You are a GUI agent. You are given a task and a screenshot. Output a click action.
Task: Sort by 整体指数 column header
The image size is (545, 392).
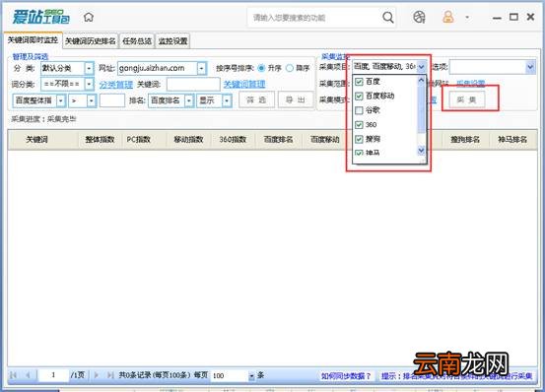coord(101,140)
